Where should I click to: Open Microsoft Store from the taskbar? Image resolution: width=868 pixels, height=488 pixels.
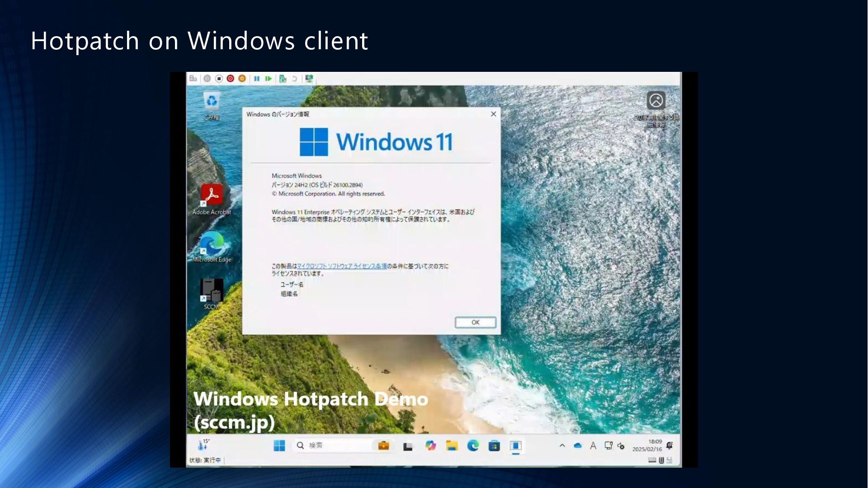click(494, 446)
